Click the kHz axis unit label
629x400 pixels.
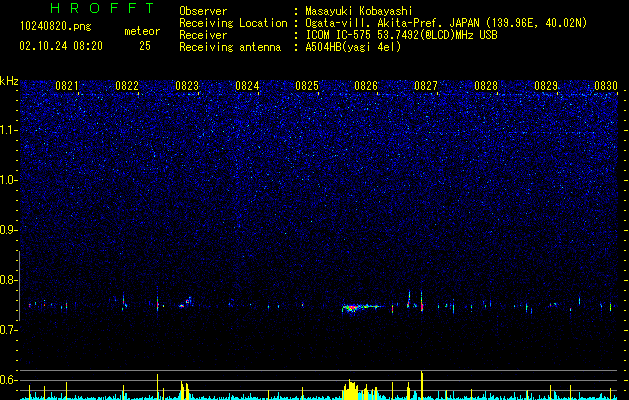9,81
